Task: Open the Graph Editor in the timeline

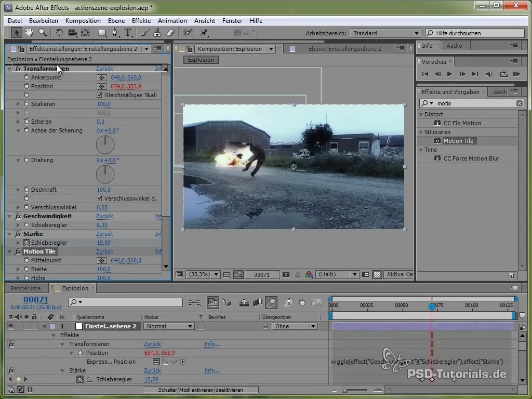Action: [x=316, y=302]
